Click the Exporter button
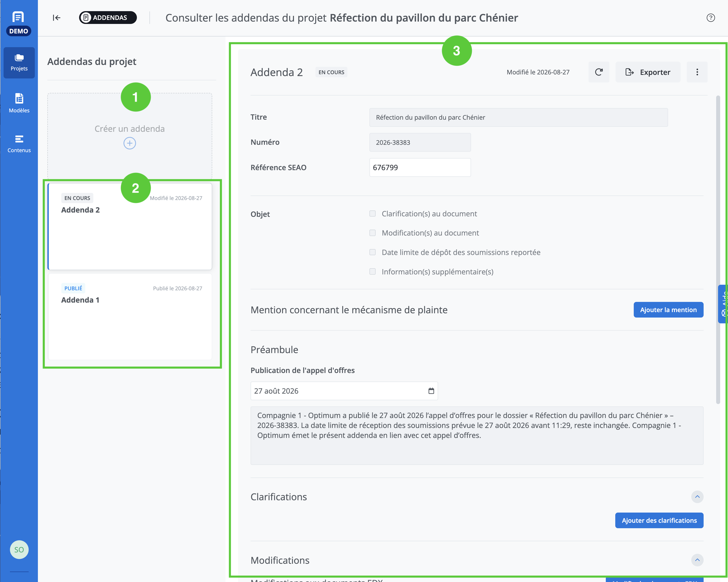Image resolution: width=728 pixels, height=582 pixels. coord(648,72)
